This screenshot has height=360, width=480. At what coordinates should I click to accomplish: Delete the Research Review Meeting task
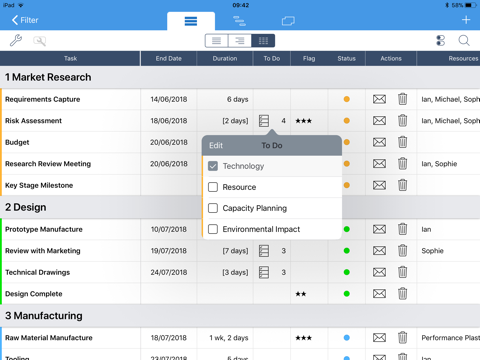(403, 164)
